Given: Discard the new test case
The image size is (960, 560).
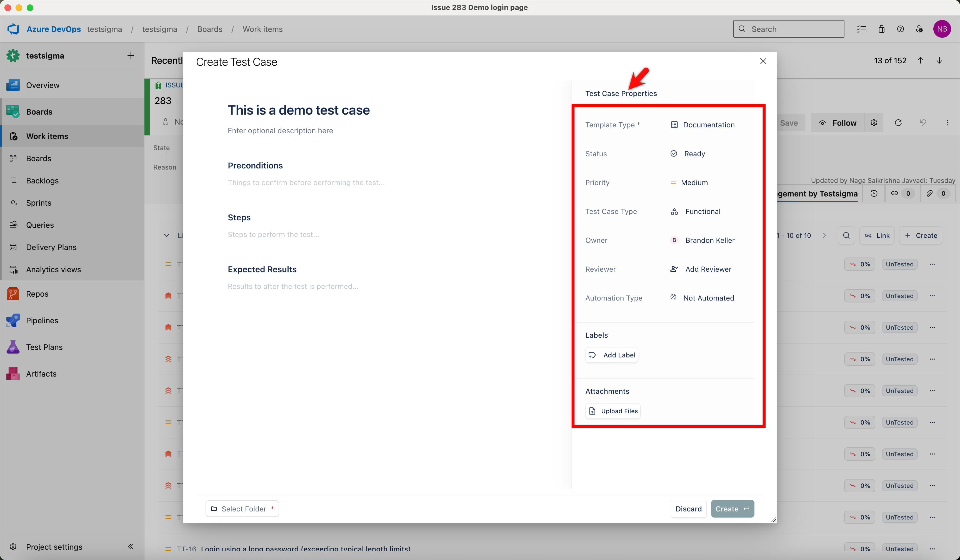Looking at the screenshot, I should click(x=688, y=509).
